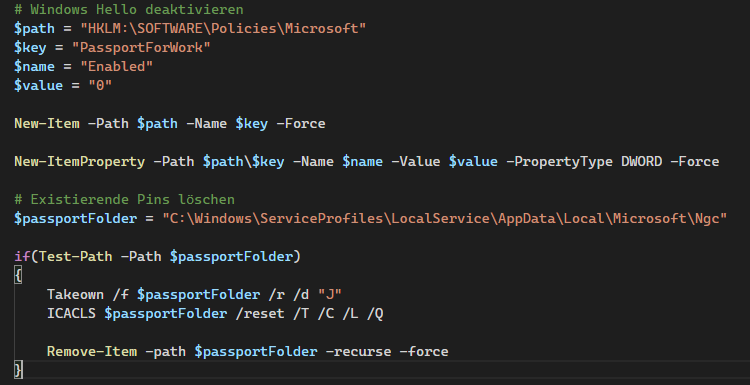
Task: Click the closing curly brace
Action: 18,370
